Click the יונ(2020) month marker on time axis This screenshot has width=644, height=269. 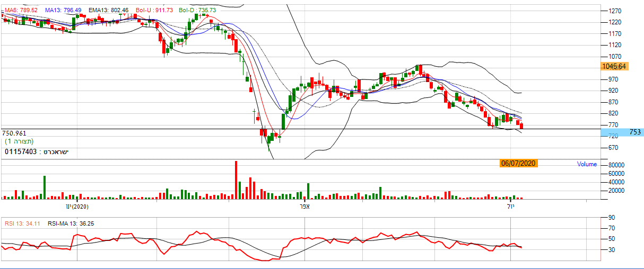pyautogui.click(x=76, y=206)
